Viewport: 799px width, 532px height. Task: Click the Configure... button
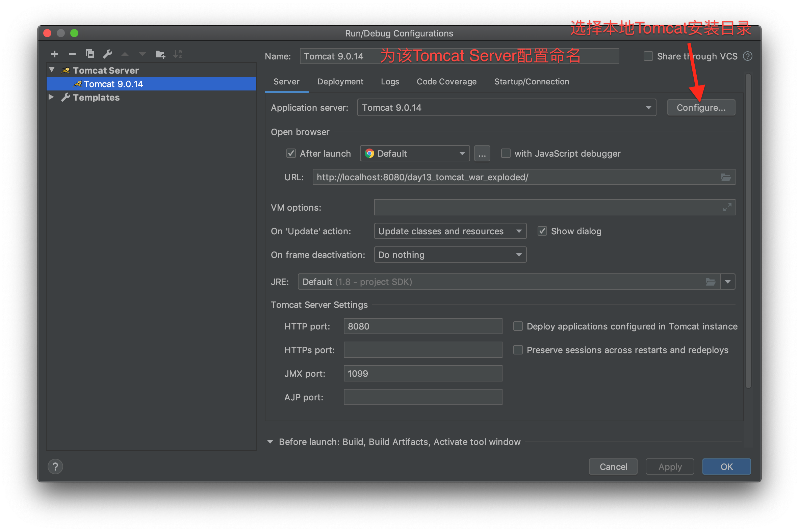click(x=701, y=108)
